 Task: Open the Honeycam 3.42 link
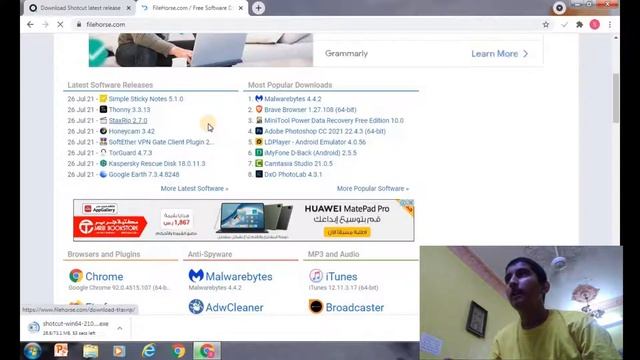click(131, 131)
